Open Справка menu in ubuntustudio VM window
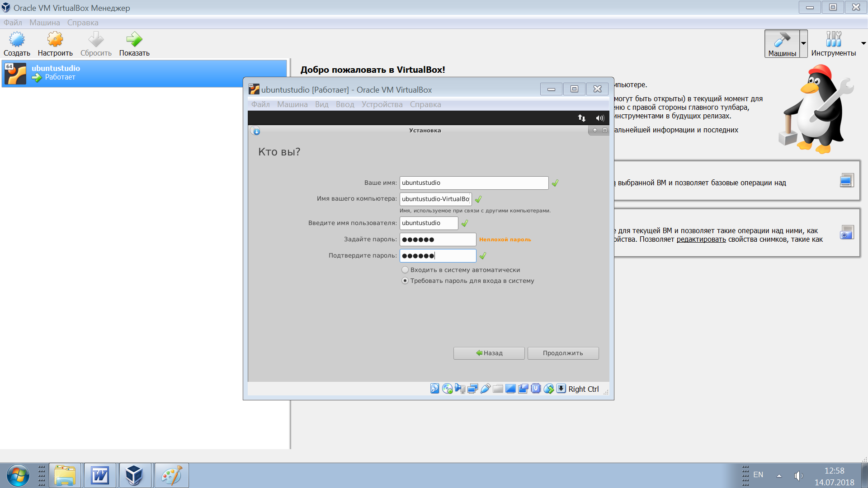 [425, 104]
